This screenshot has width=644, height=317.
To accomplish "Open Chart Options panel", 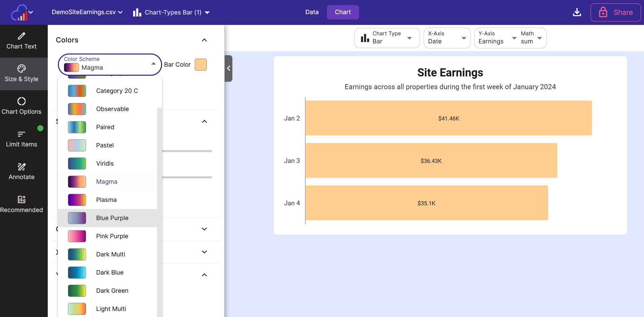I will point(22,106).
